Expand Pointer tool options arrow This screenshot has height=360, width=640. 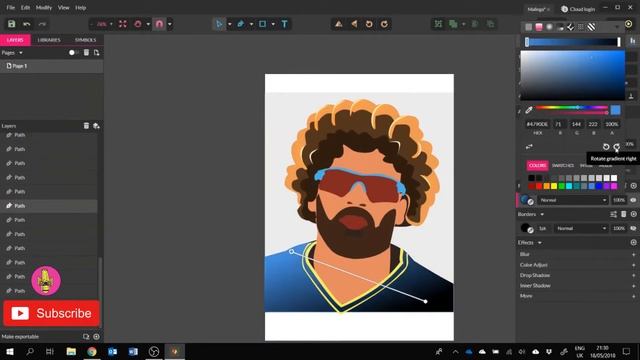(x=229, y=24)
